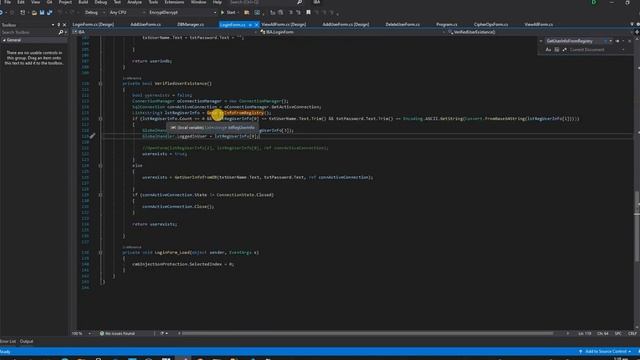This screenshot has height=360, width=640.
Task: Open the EncryptDecrypt startup project dropdown
Action: 182,13
